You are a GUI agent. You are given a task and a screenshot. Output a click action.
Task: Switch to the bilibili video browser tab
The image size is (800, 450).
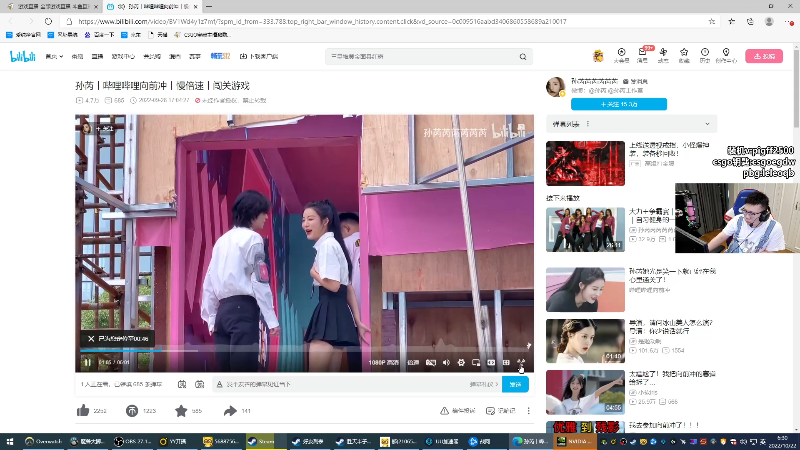click(x=152, y=7)
